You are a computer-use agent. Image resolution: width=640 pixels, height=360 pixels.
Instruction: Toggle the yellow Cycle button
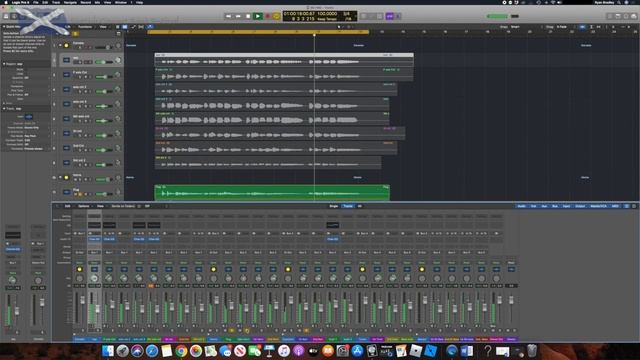277,16
